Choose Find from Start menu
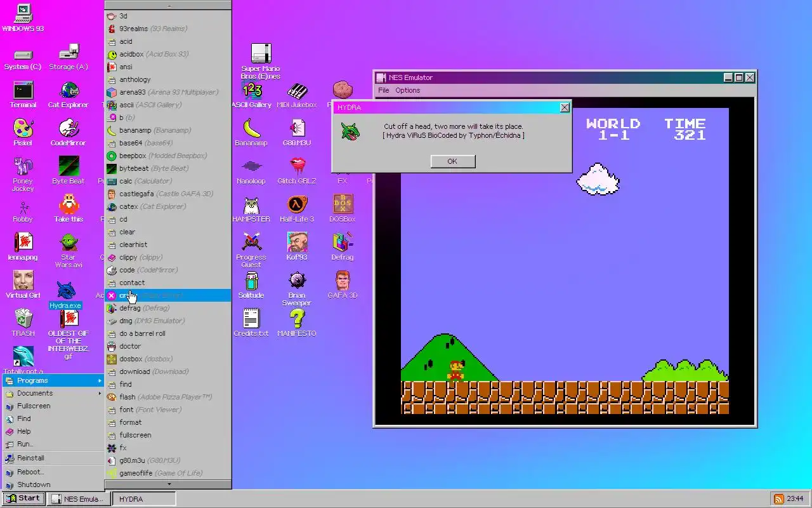The height and width of the screenshot is (508, 812). 53,418
